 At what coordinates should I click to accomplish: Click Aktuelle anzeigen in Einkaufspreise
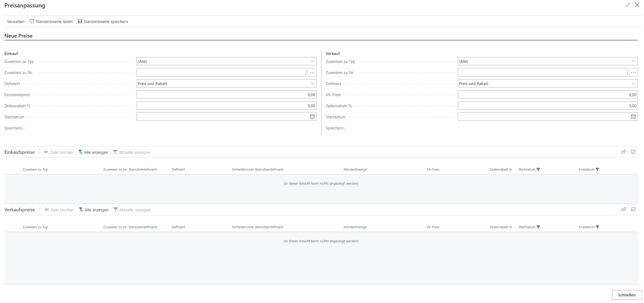click(x=132, y=152)
